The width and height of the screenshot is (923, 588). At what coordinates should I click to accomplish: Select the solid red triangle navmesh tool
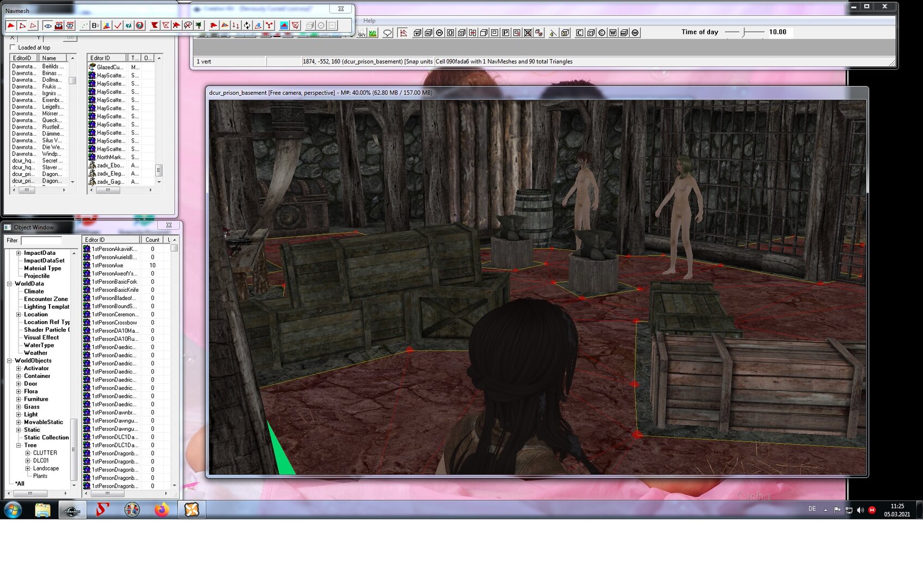[11, 26]
